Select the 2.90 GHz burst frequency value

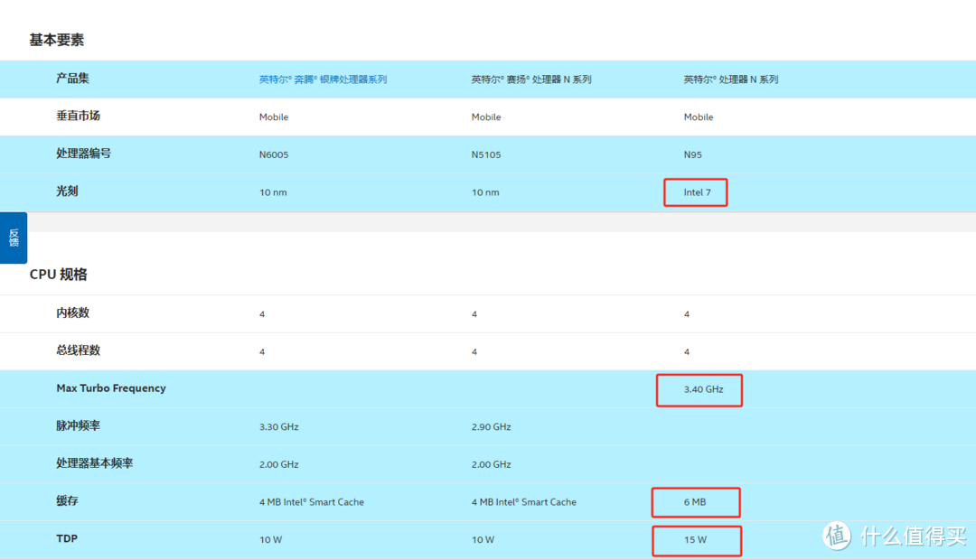491,427
